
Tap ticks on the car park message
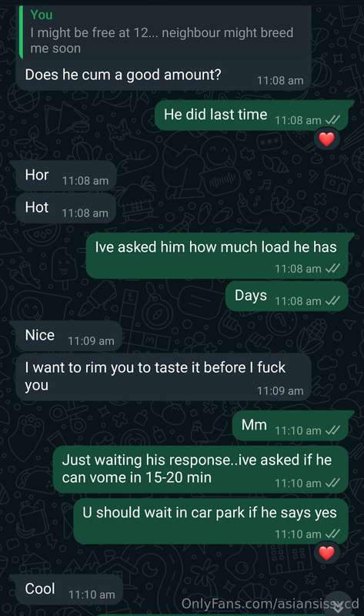[x=333, y=534]
